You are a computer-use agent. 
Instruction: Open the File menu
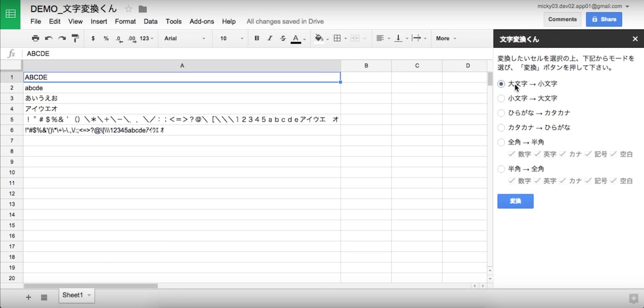coord(36,22)
